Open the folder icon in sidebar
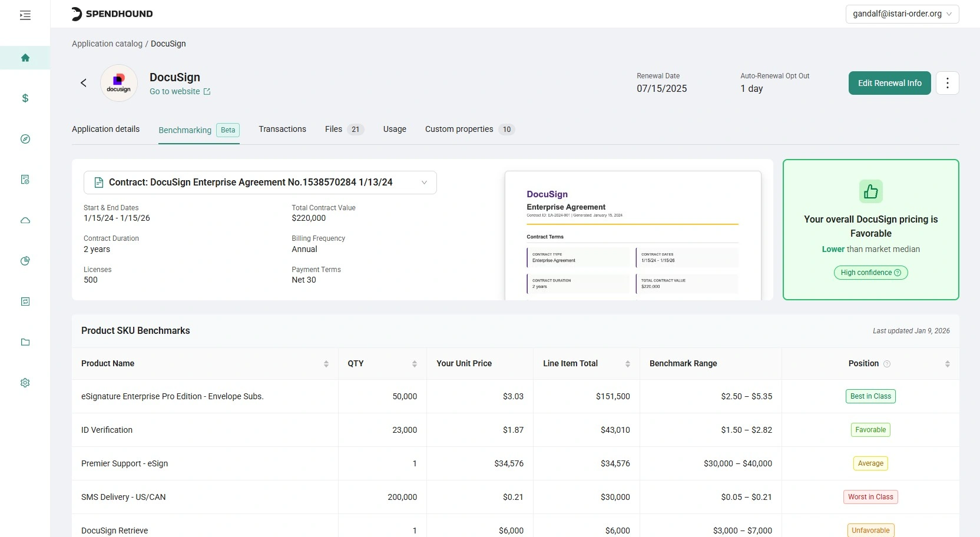The image size is (980, 537). (25, 342)
